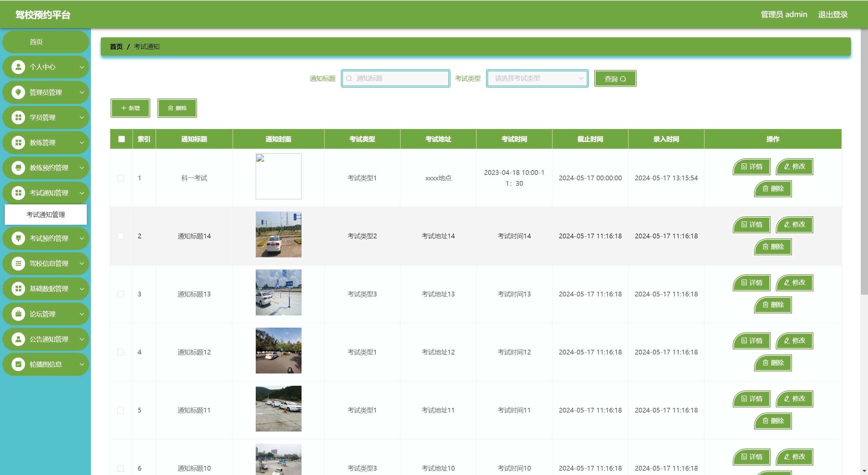Click the 驾校信息管理 list icon
The width and height of the screenshot is (868, 475).
tap(18, 263)
